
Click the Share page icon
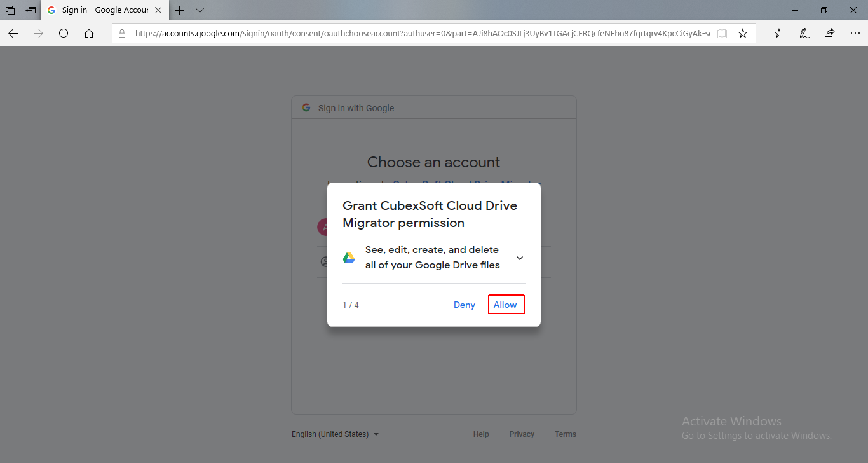(829, 34)
